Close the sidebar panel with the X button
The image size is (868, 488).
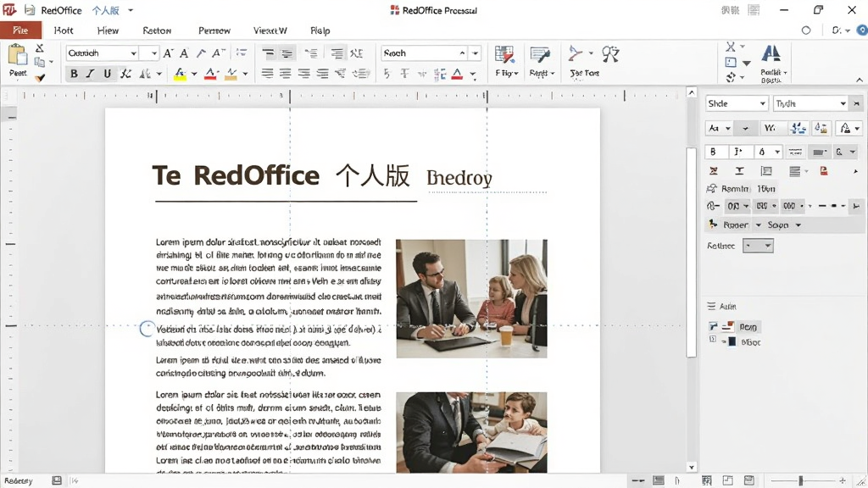[857, 103]
